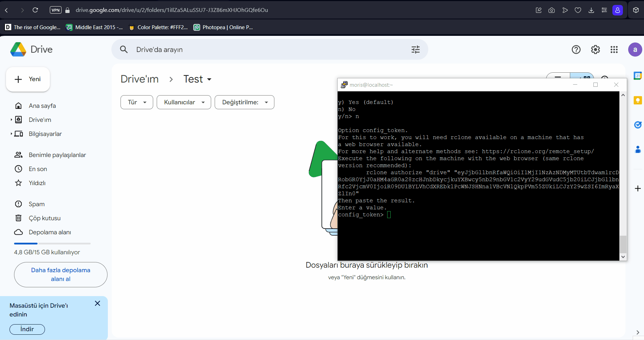Click the storage usage progress bar
The width and height of the screenshot is (644, 340).
(52, 243)
